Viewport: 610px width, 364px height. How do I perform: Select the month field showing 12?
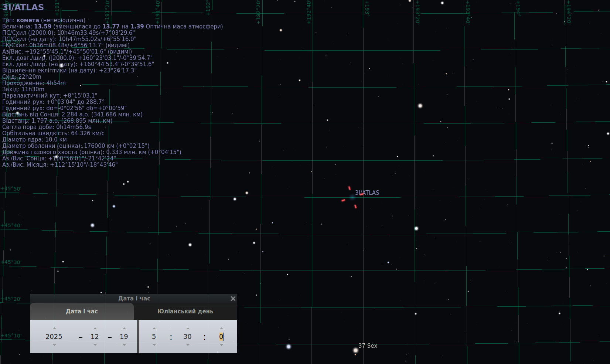coord(95,337)
